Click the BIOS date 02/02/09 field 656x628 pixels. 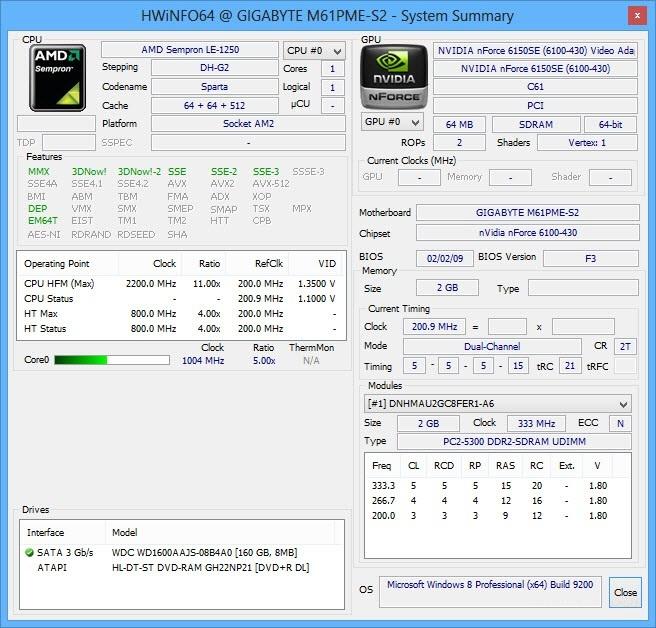(x=445, y=259)
